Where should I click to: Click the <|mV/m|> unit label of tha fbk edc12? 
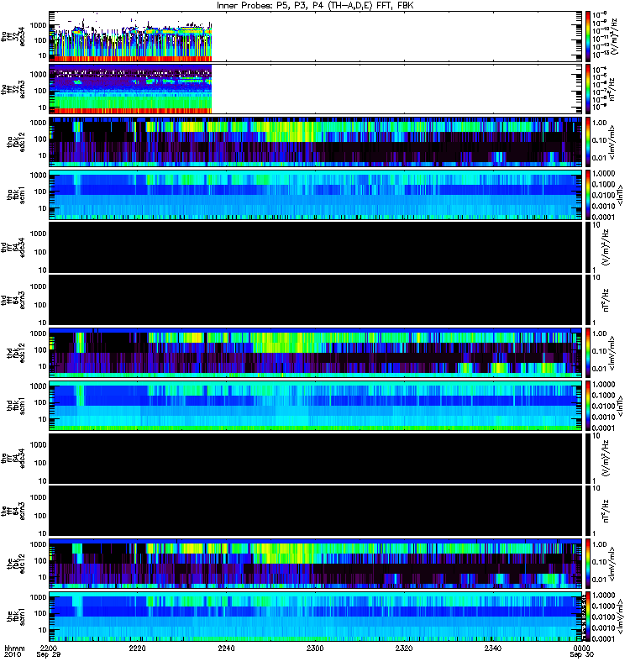tap(612, 142)
